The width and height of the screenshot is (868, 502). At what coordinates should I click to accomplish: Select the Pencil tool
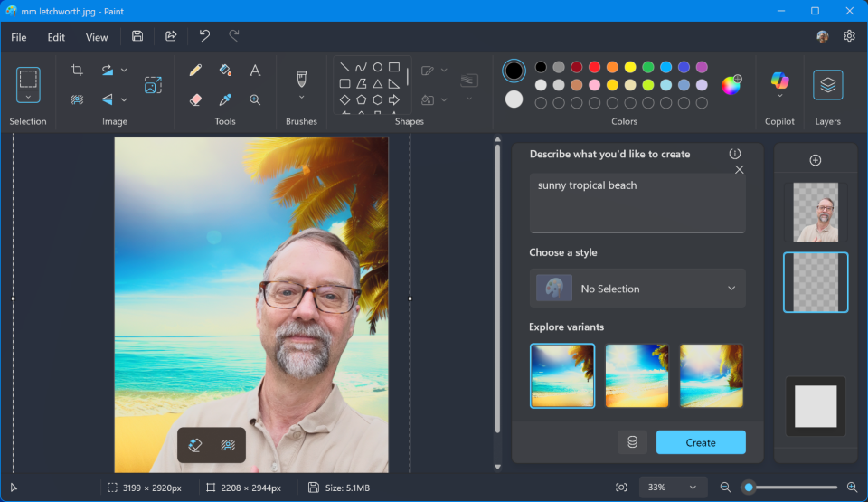[195, 70]
